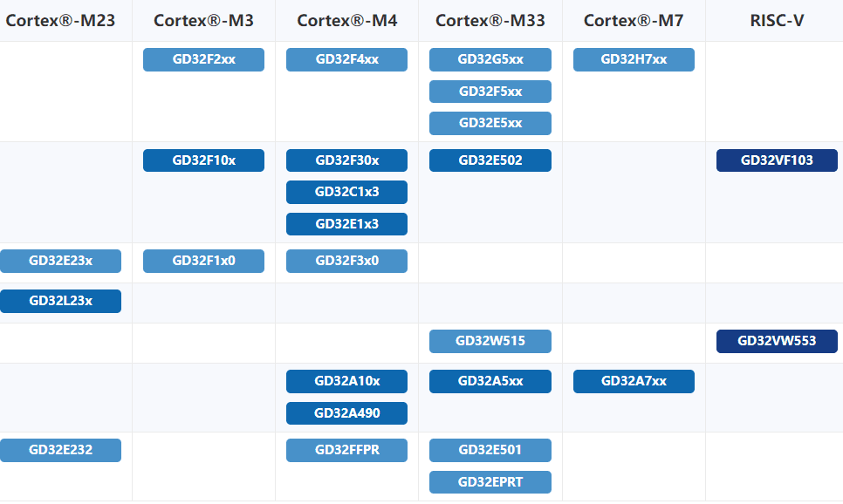Screen dimensions: 843x504
Task: Select the GD32W515 wireless series
Action: click(490, 341)
